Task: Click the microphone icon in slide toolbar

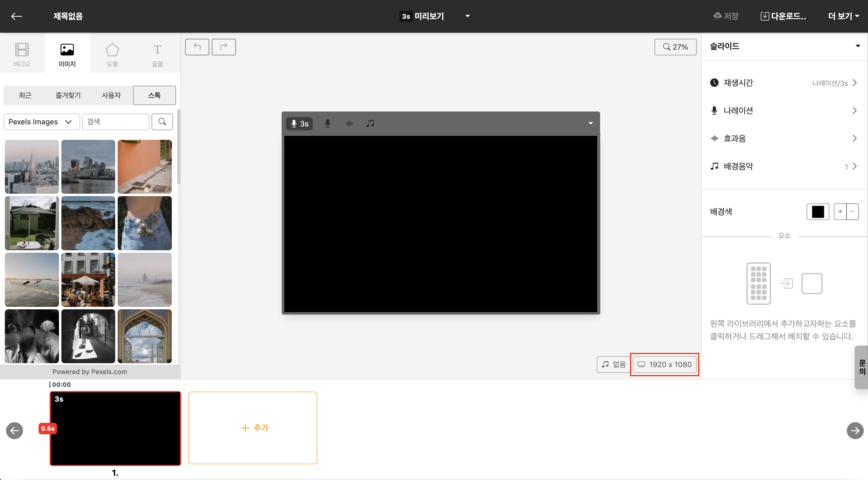Action: pyautogui.click(x=327, y=123)
